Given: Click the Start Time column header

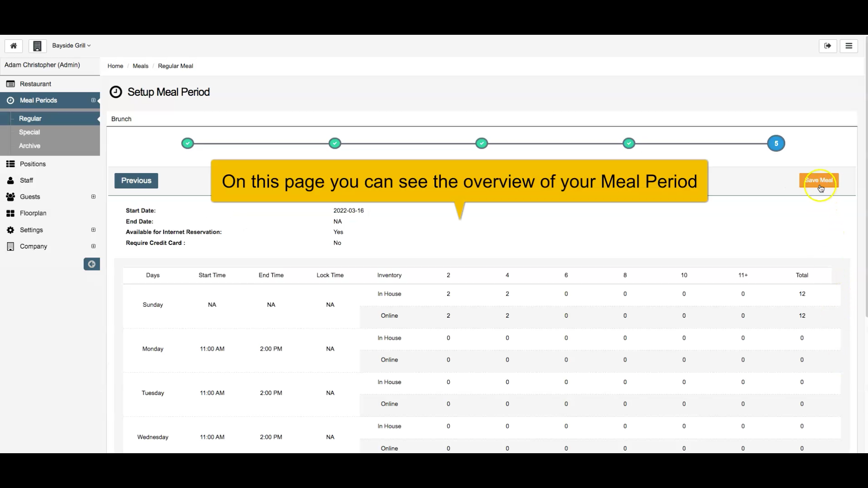Looking at the screenshot, I should click(212, 275).
